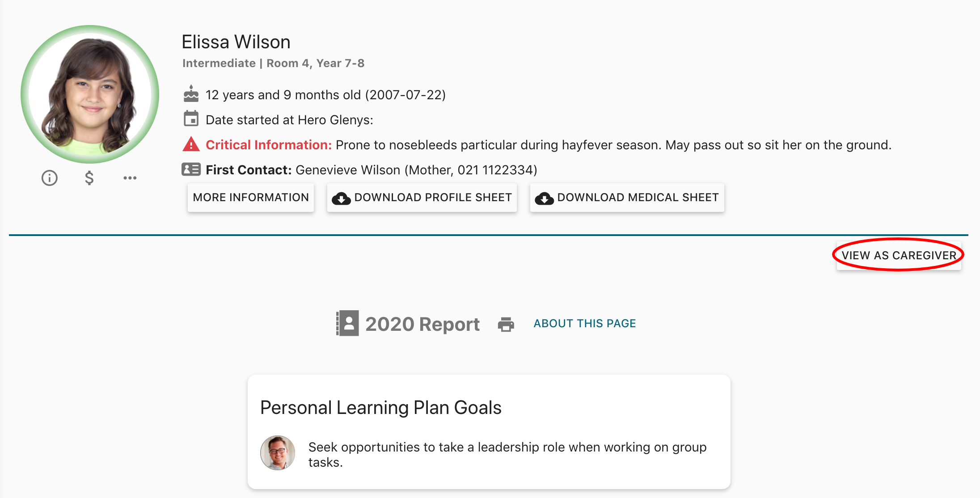Viewport: 980px width, 498px height.
Task: Click the first contact card icon
Action: (191, 169)
